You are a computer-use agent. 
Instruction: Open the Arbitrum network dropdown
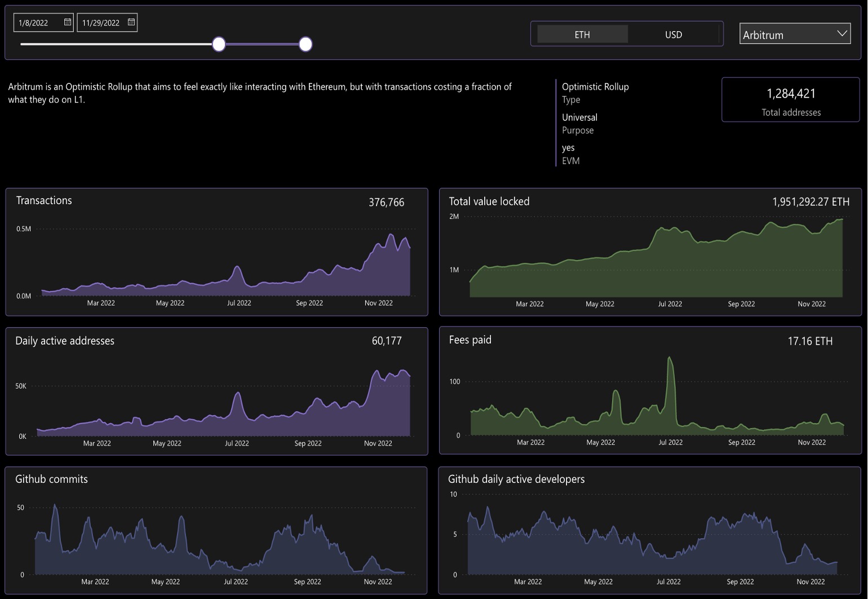pyautogui.click(x=795, y=34)
